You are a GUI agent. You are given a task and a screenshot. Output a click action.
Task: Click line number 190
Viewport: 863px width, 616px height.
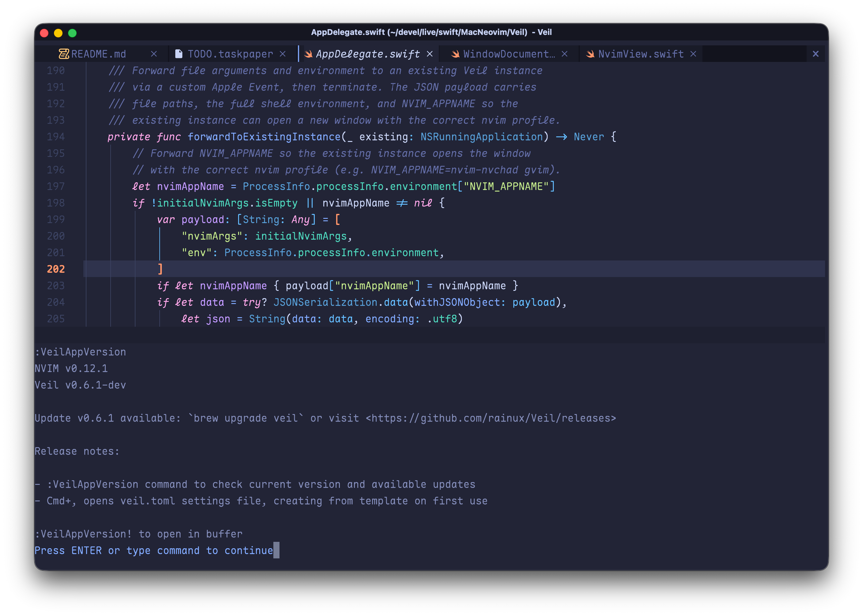pos(55,70)
